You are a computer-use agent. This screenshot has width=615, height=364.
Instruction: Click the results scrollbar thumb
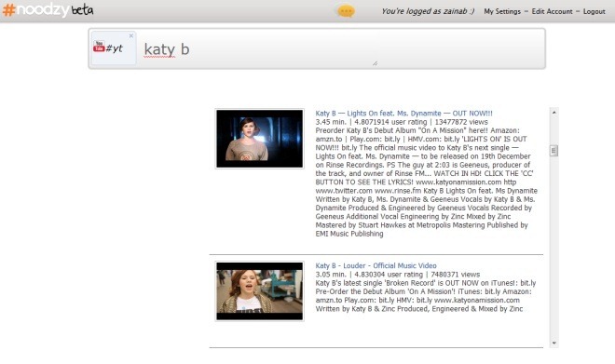pyautogui.click(x=553, y=151)
